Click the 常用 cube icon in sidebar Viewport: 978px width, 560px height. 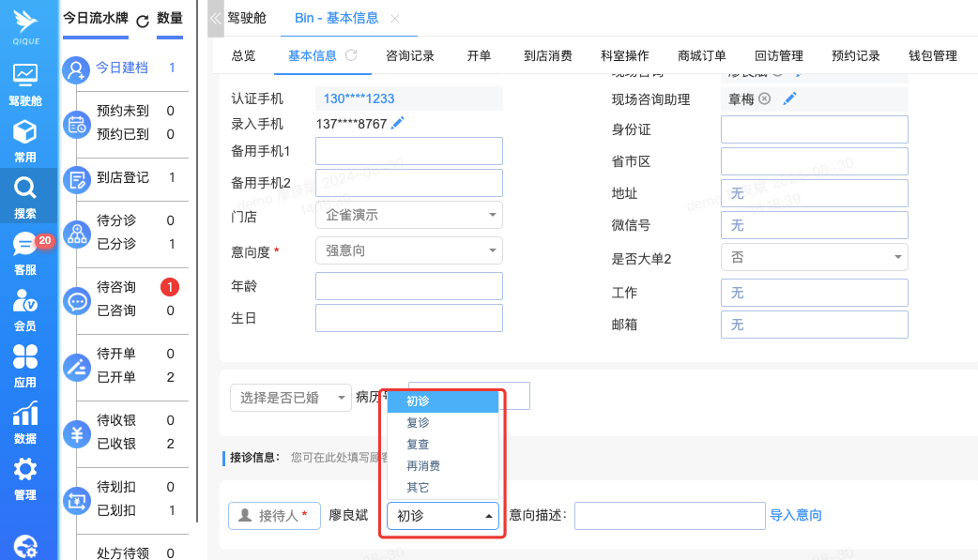coord(25,133)
